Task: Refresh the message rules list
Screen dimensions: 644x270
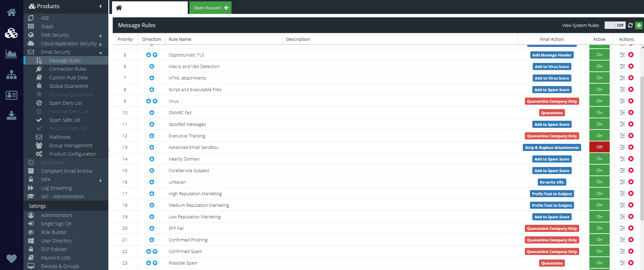Action: click(x=630, y=25)
